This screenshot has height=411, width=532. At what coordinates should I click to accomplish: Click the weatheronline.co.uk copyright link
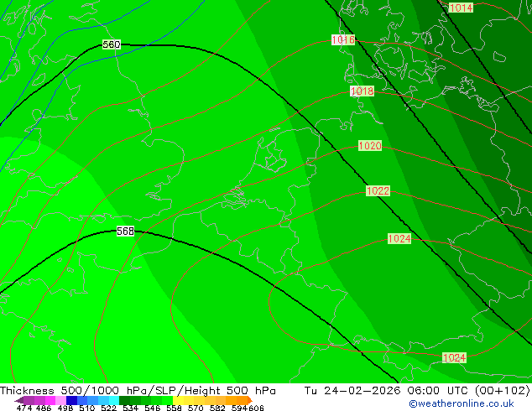coord(462,403)
